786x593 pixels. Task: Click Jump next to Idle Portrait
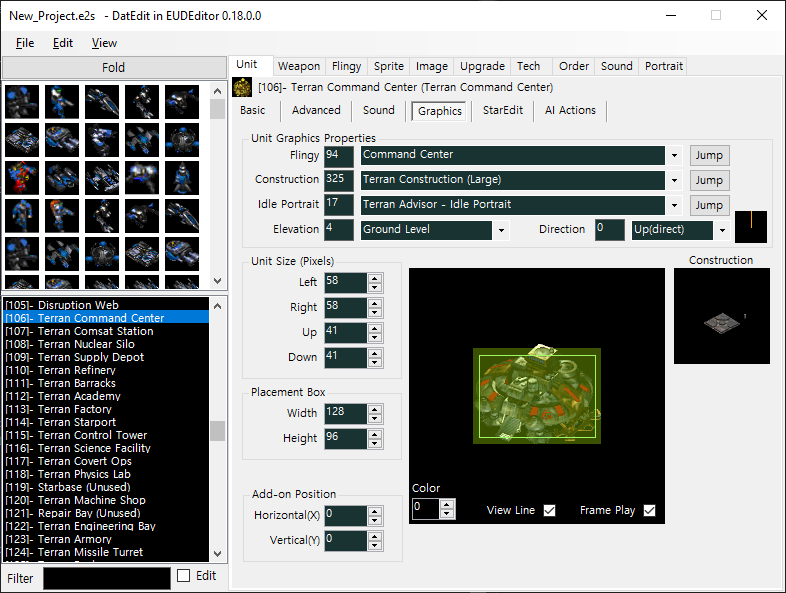709,205
